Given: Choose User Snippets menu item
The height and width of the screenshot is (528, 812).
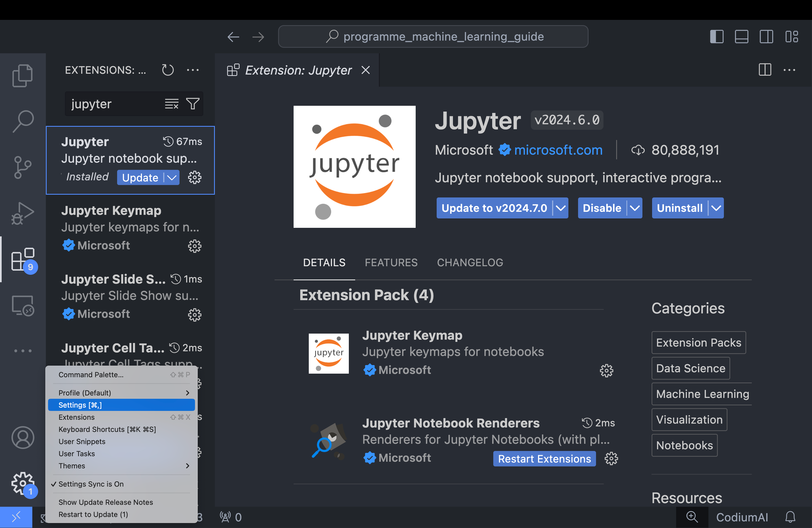Looking at the screenshot, I should 122,442.
